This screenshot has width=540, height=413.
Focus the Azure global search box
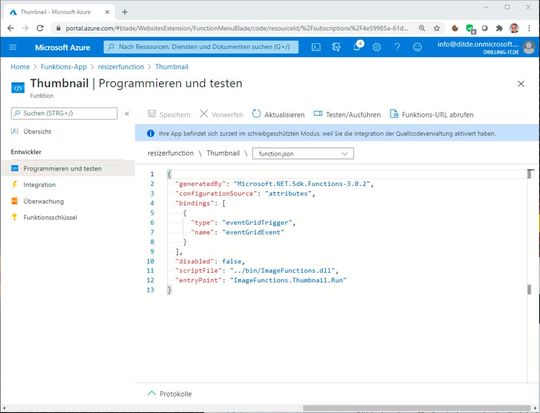pos(201,47)
